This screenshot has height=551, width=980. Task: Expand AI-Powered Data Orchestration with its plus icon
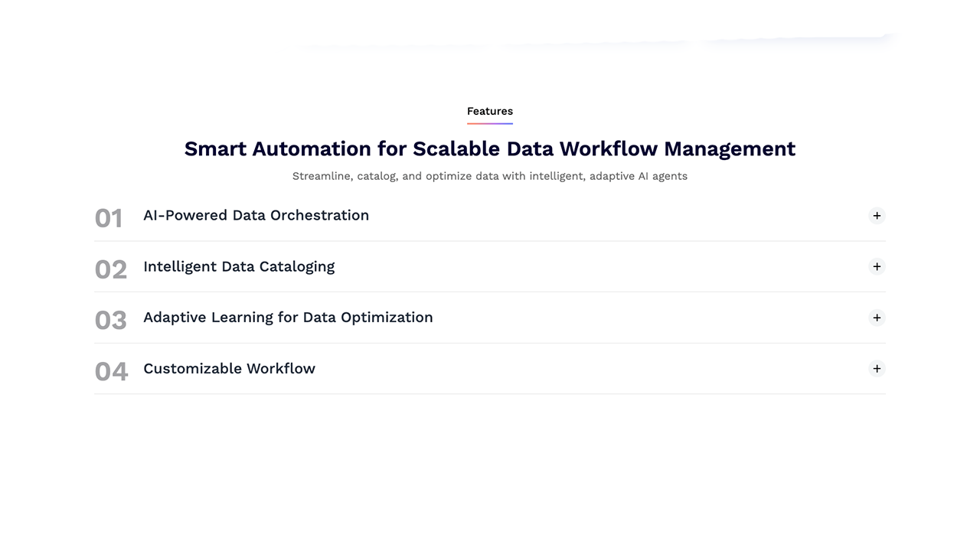coord(877,216)
